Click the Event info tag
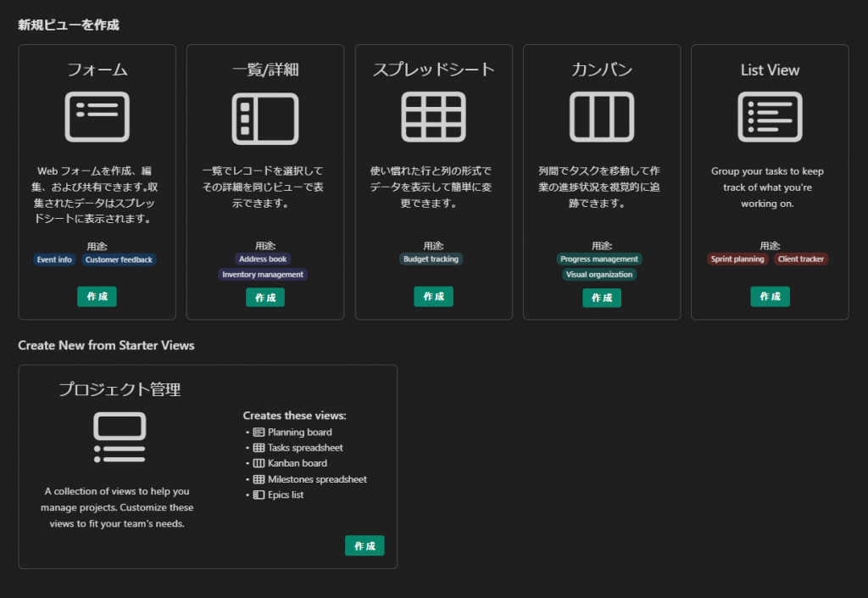This screenshot has width=868, height=598. pyautogui.click(x=54, y=260)
